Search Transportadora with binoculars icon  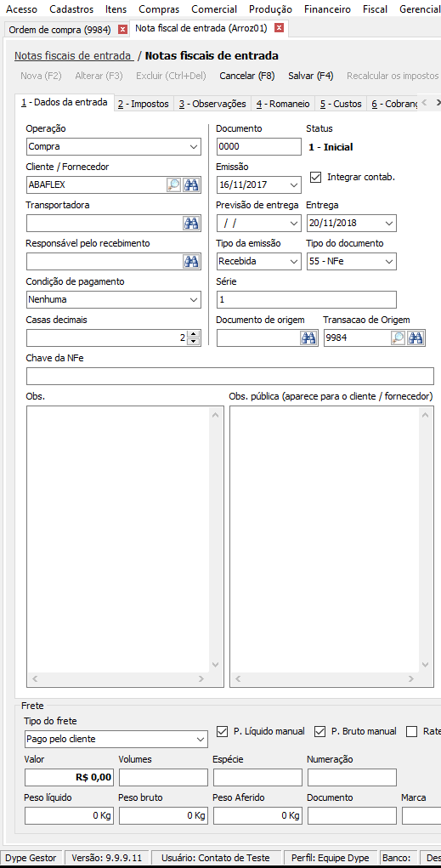pyautogui.click(x=191, y=223)
